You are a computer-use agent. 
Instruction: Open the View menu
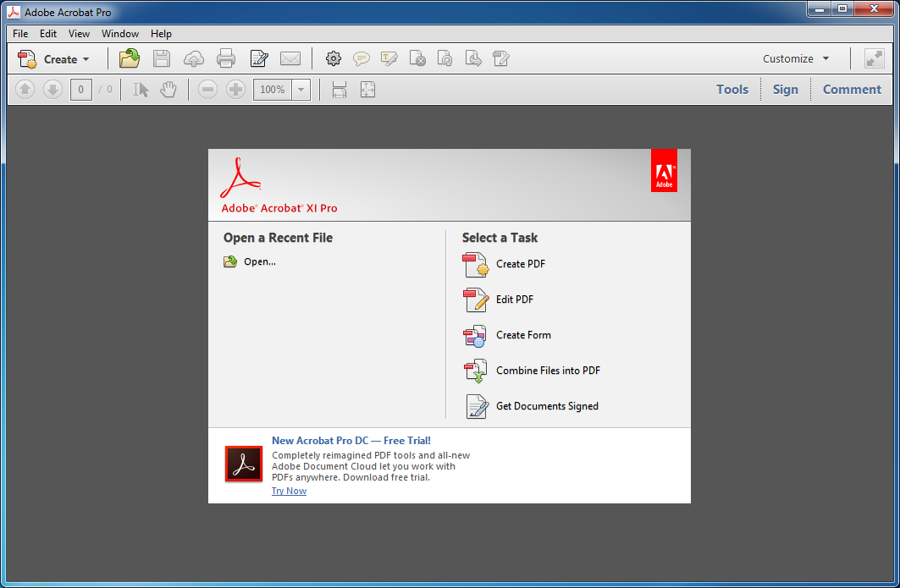click(79, 34)
